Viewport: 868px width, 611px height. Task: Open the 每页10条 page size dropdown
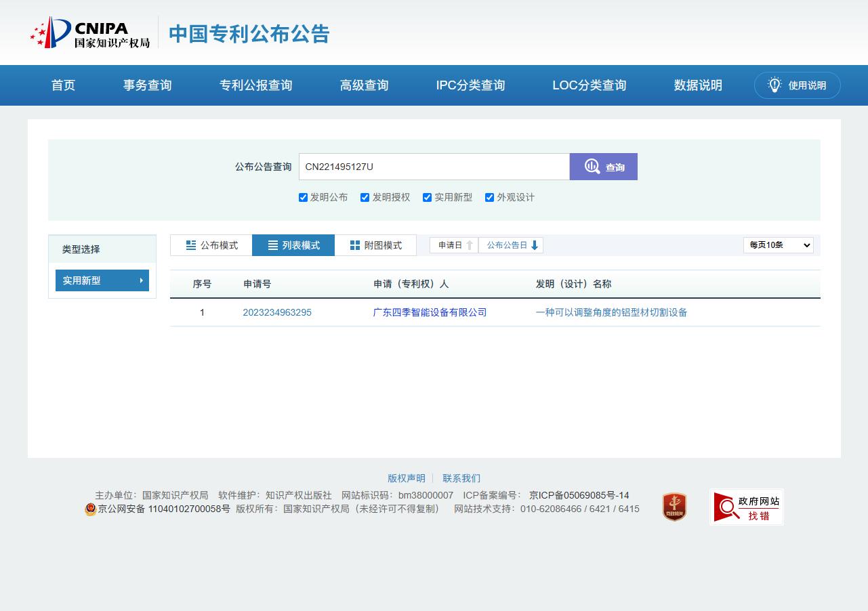pos(778,245)
